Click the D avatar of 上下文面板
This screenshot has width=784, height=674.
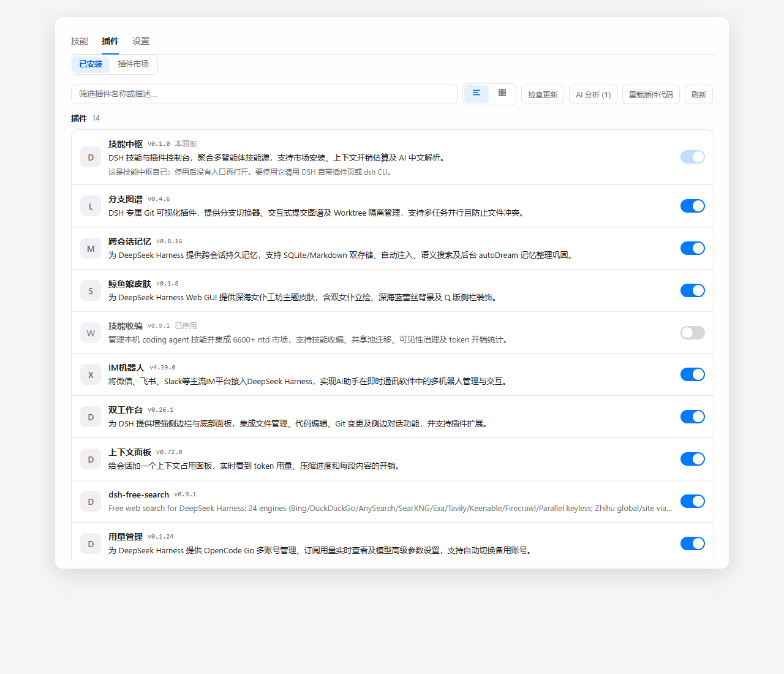pyautogui.click(x=91, y=460)
